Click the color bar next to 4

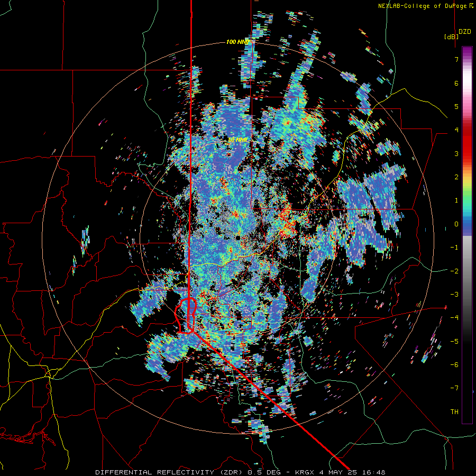click(467, 130)
